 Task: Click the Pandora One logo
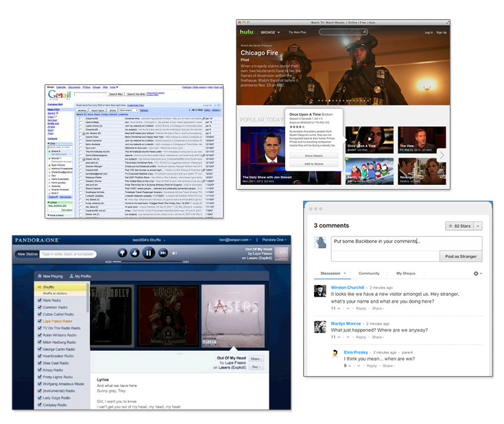(x=37, y=240)
